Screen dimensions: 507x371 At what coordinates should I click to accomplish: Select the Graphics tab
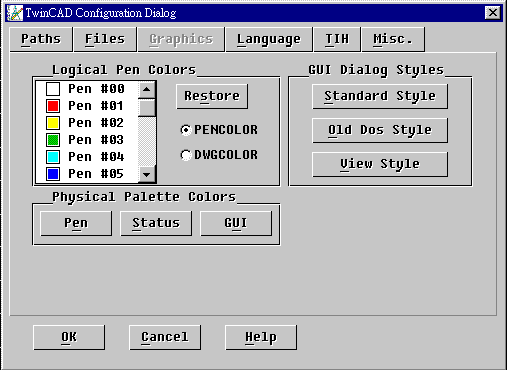(181, 39)
